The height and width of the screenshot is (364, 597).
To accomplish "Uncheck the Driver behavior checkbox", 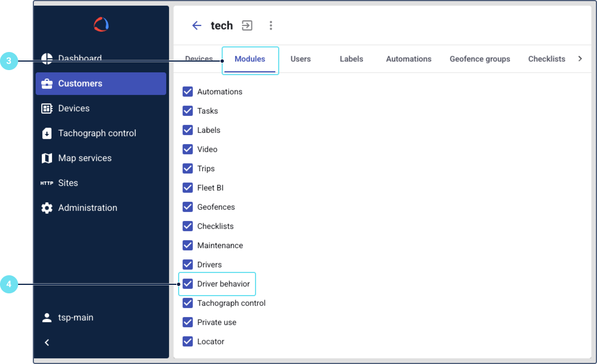I will [188, 284].
